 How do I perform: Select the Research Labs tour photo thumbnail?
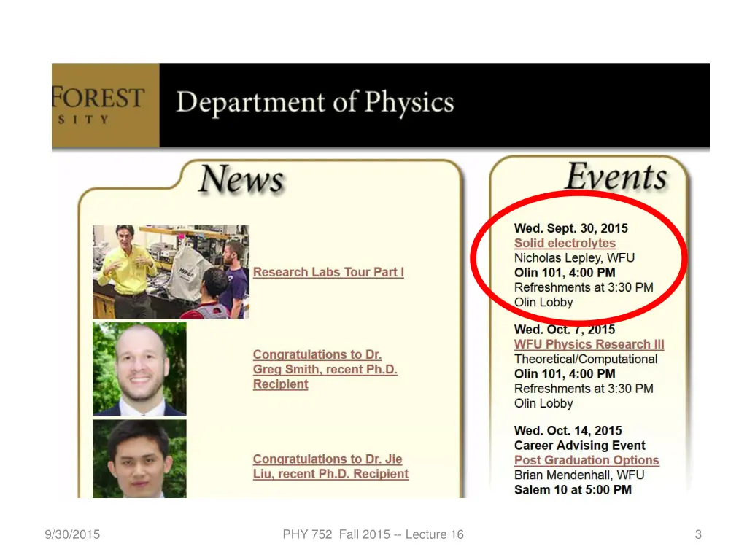pyautogui.click(x=171, y=271)
